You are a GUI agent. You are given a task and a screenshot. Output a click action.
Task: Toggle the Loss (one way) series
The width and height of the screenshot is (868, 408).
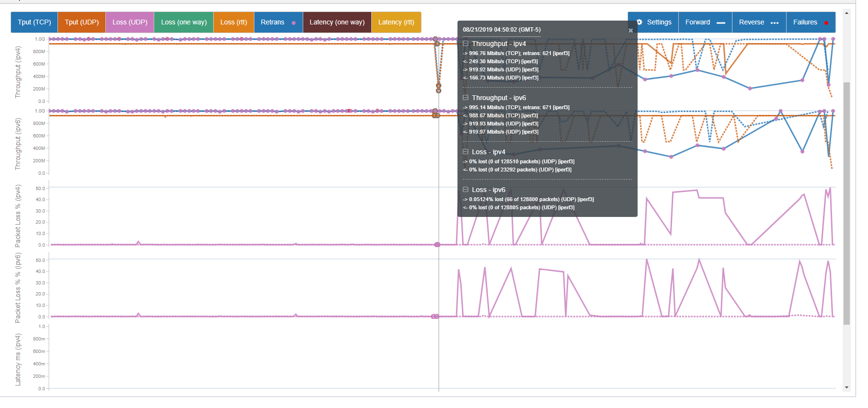(x=184, y=22)
